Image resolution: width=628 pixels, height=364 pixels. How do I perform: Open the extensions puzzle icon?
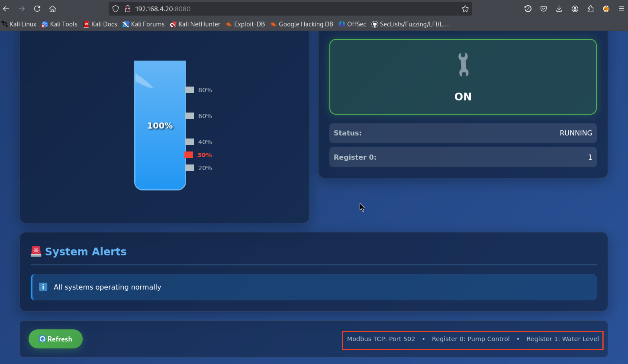(x=590, y=9)
